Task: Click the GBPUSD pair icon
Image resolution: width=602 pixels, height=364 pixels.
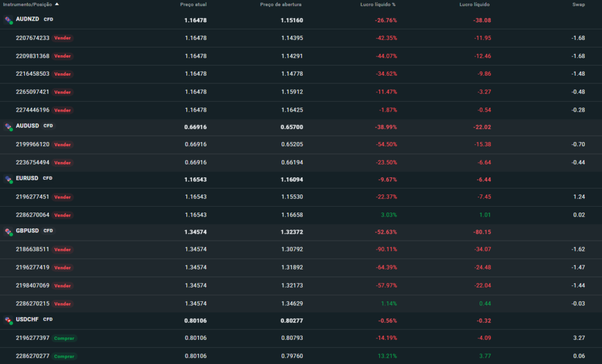Action: coord(8,231)
